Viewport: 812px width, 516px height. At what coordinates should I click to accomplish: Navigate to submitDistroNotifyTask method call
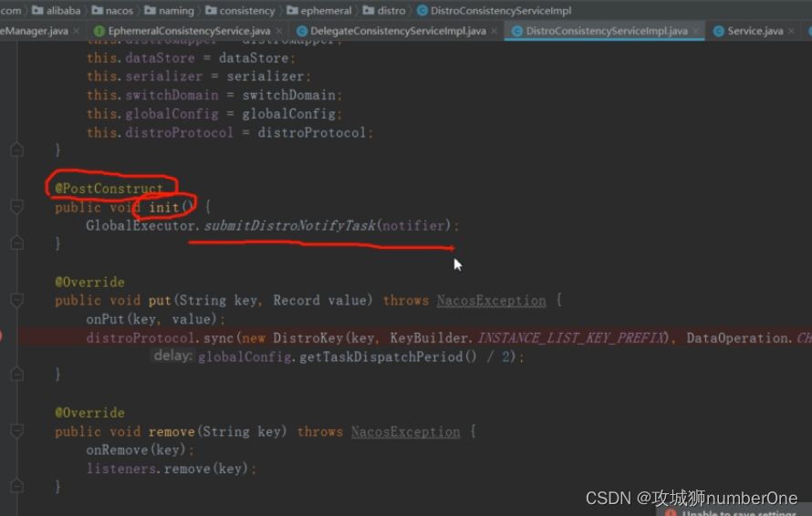coord(289,226)
